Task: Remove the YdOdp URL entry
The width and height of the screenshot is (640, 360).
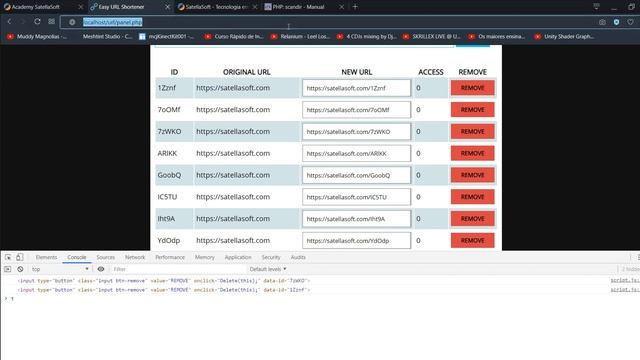Action: point(472,240)
